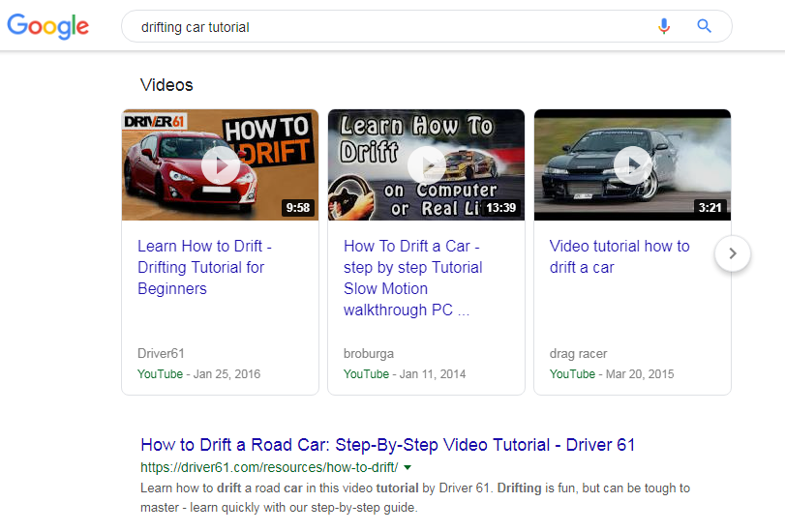Click the 3:21 duration badge

tap(710, 208)
